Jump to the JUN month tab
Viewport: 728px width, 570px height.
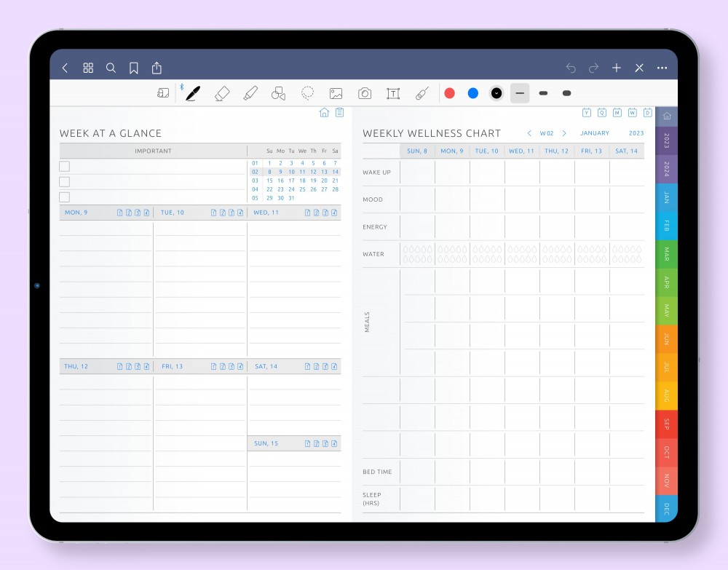667,339
